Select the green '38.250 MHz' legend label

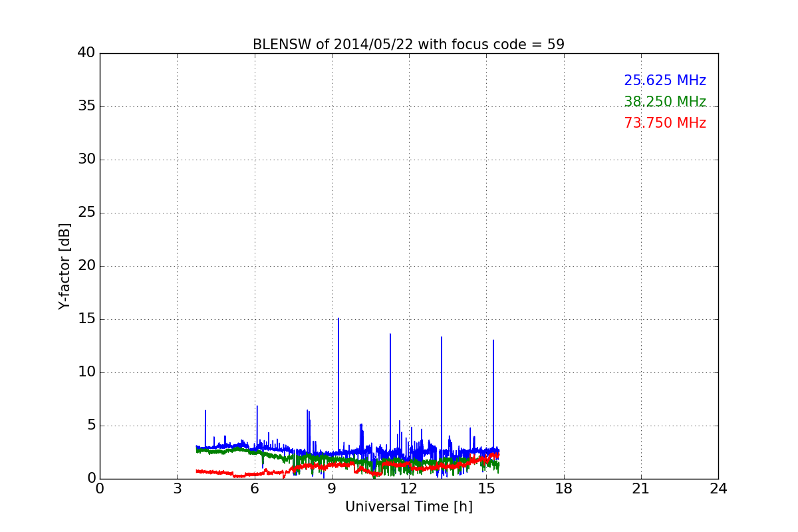pyautogui.click(x=665, y=102)
